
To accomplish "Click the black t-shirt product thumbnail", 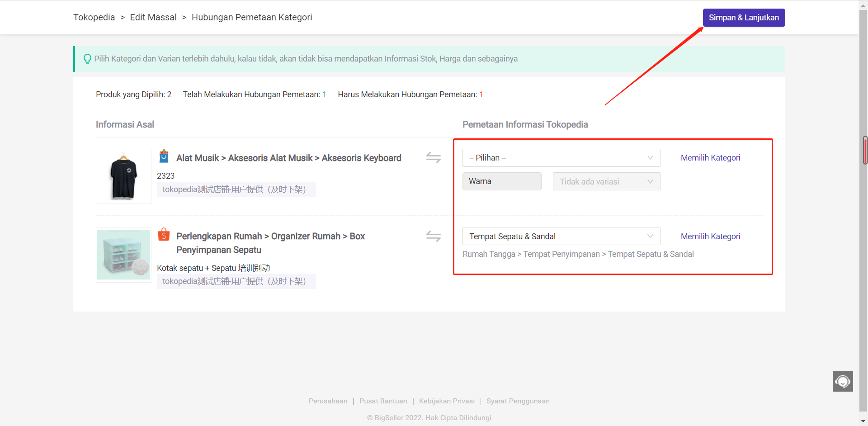I will click(123, 176).
